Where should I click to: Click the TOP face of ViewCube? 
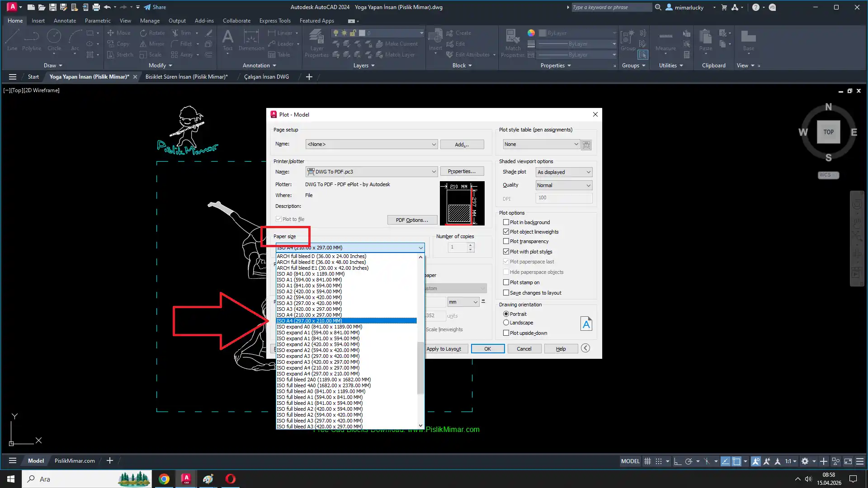(828, 132)
